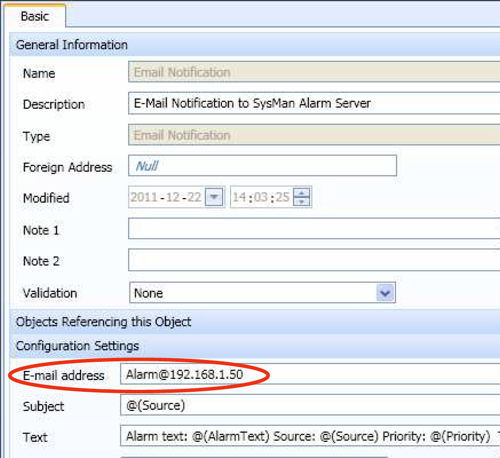The image size is (500, 458).
Task: Click the Note 2 input field
Action: [314, 260]
